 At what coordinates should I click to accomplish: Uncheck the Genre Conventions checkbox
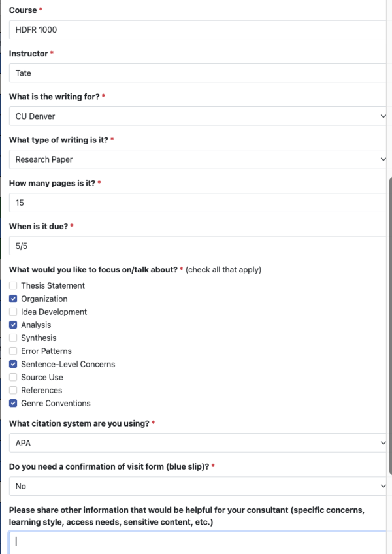point(13,403)
